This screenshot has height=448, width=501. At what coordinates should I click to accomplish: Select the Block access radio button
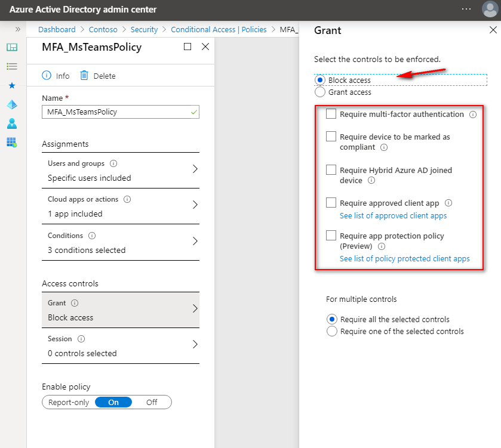(320, 80)
